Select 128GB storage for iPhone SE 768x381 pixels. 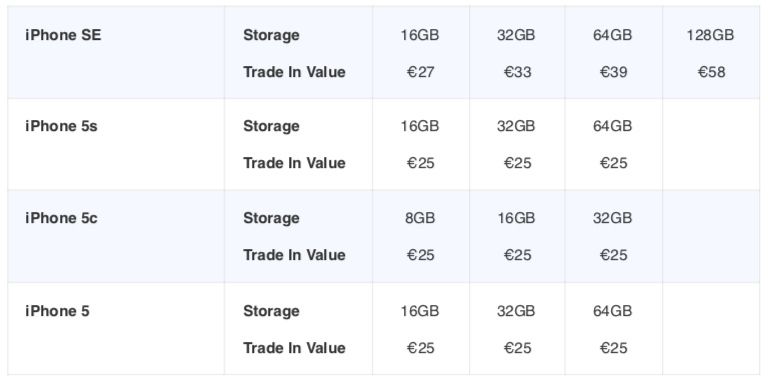coord(710,35)
